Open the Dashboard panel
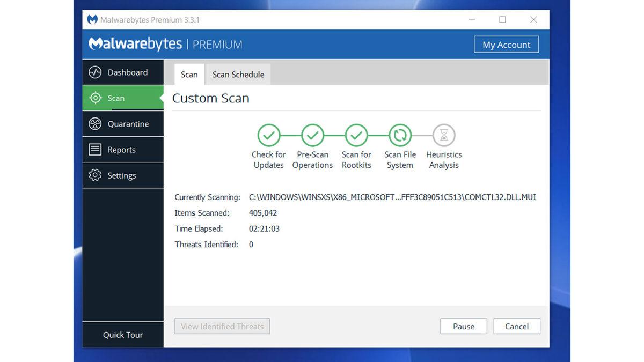 pyautogui.click(x=122, y=72)
